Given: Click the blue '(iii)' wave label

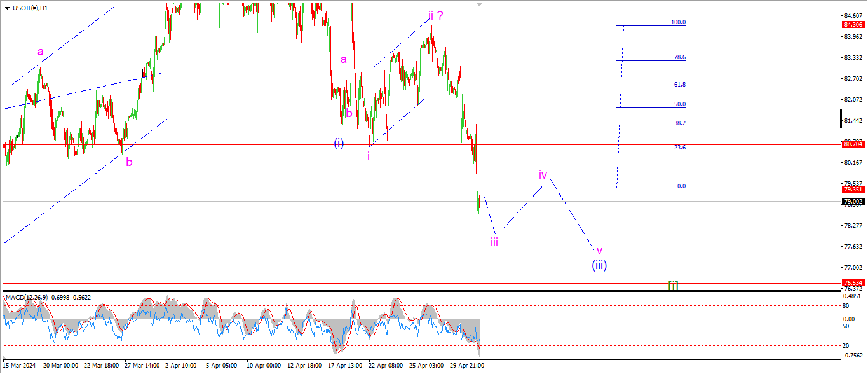Looking at the screenshot, I should (x=599, y=265).
